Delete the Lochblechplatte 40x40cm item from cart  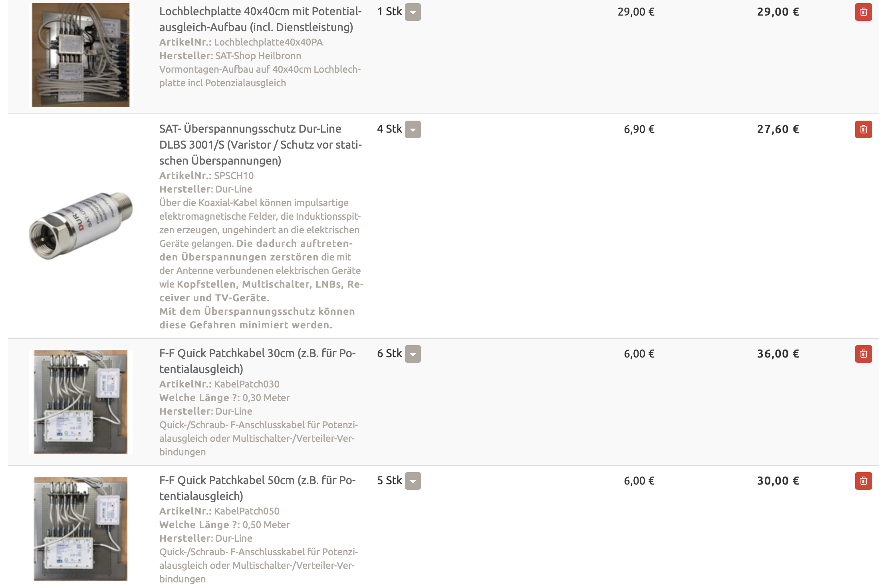point(863,12)
